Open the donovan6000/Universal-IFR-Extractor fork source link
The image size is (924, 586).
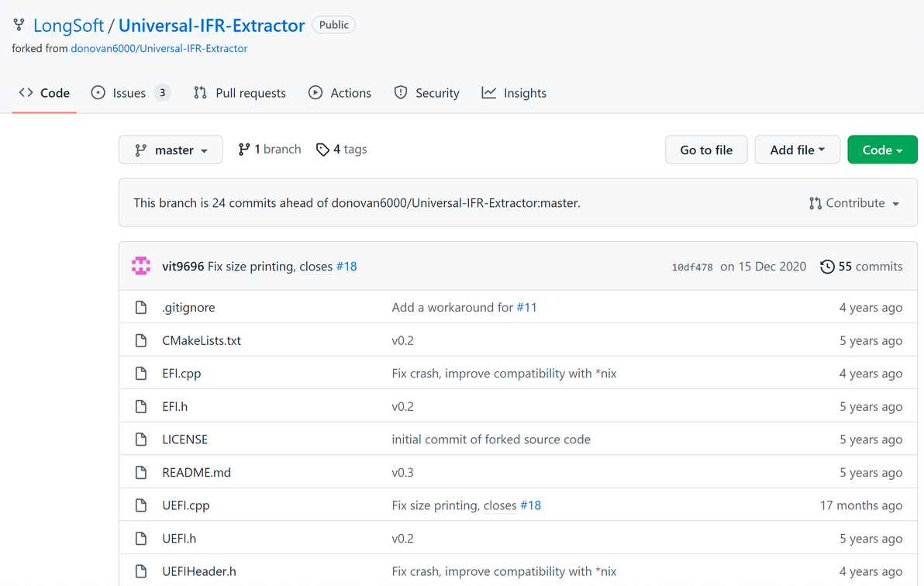point(159,48)
